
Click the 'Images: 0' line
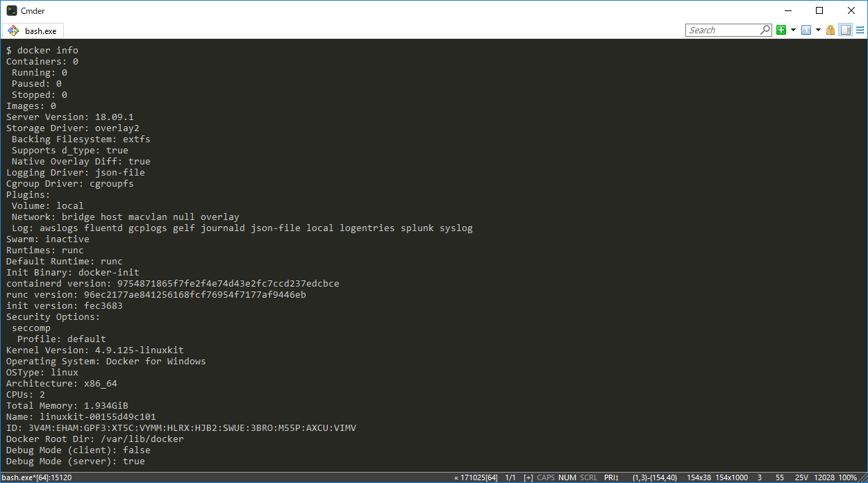click(x=31, y=105)
